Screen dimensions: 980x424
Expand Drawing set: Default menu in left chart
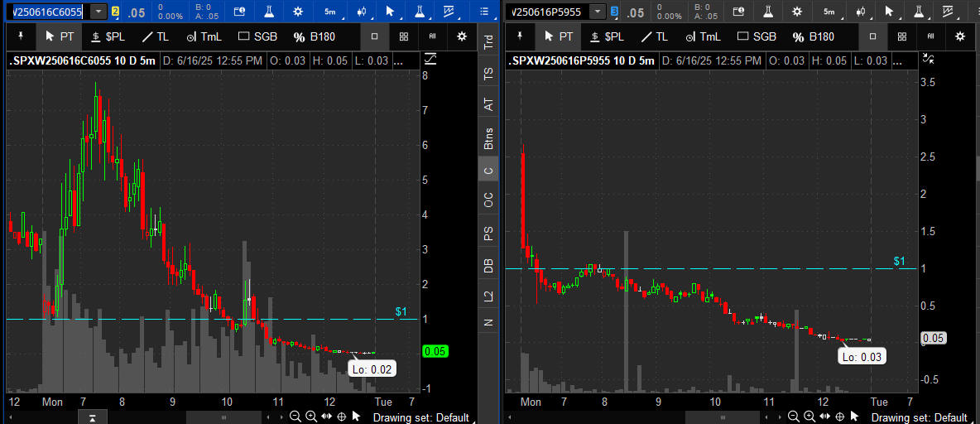pos(420,417)
